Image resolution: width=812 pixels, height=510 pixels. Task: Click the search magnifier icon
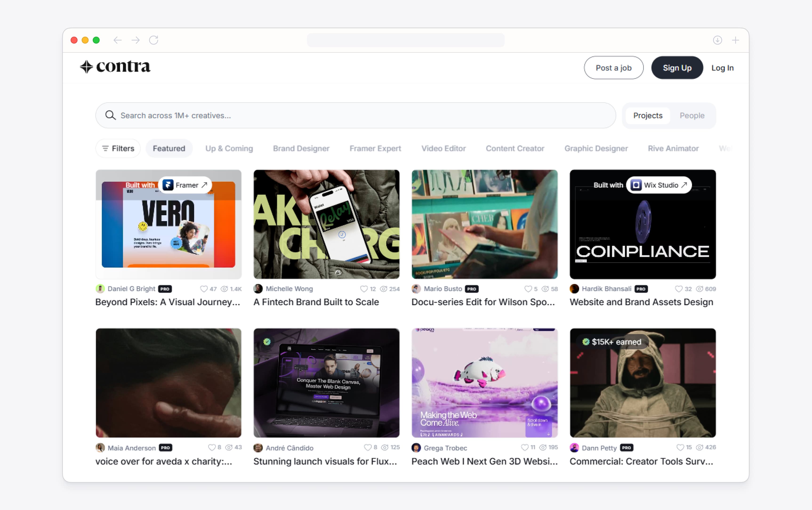coord(110,115)
